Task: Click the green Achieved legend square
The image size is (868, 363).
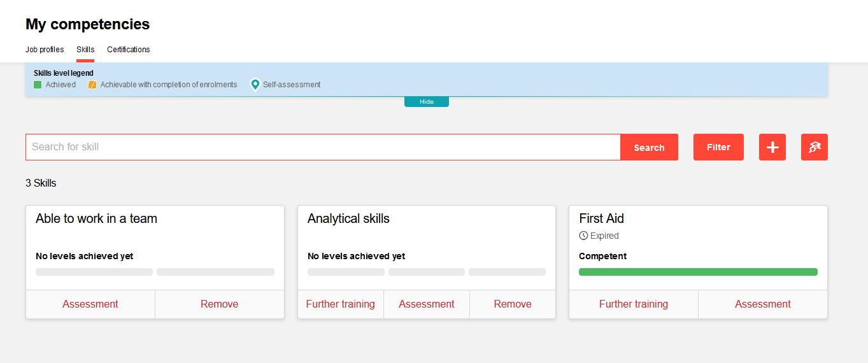Action: (38, 85)
